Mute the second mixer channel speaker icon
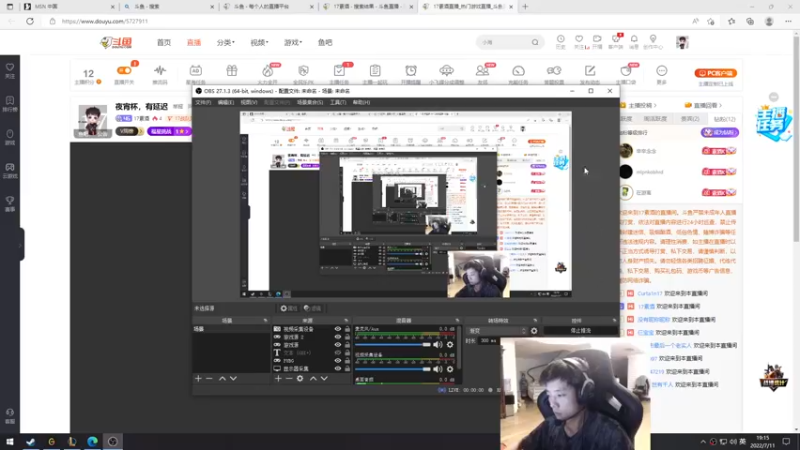This screenshot has height=450, width=800. point(438,369)
